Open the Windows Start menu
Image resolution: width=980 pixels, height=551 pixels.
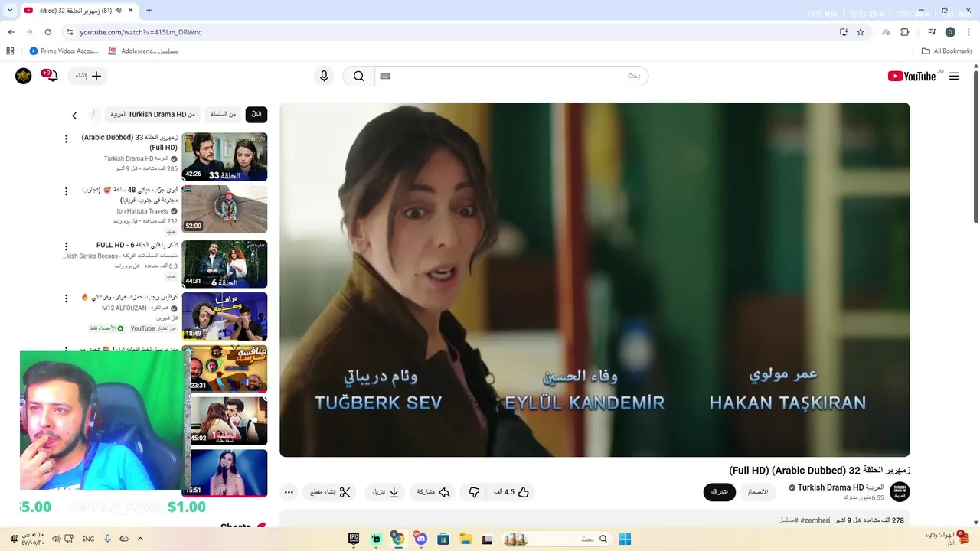click(x=625, y=539)
